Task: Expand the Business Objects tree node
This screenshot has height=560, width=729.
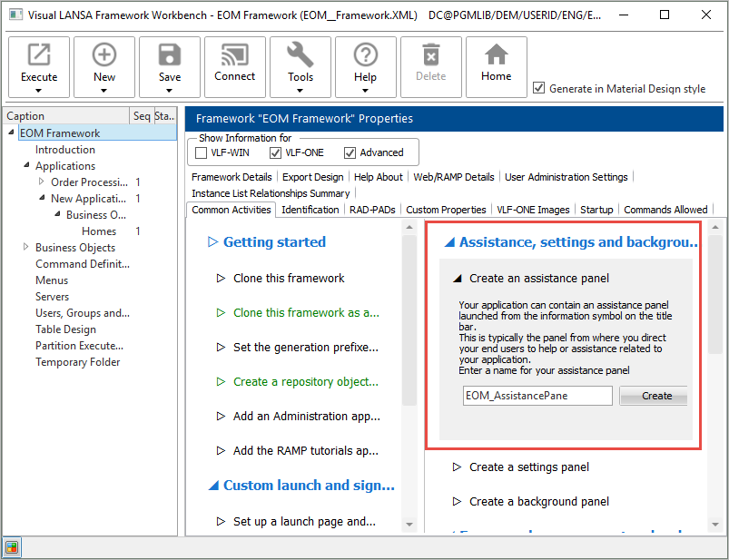Action: point(26,247)
